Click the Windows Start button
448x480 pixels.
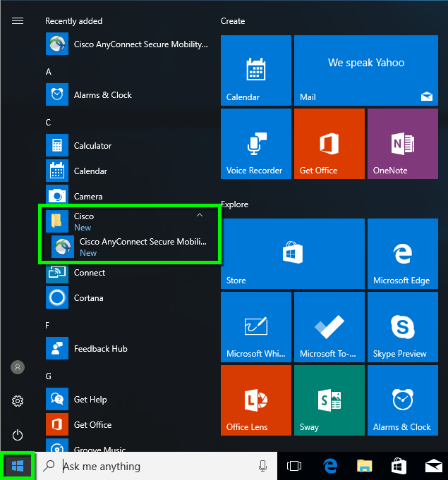point(18,466)
